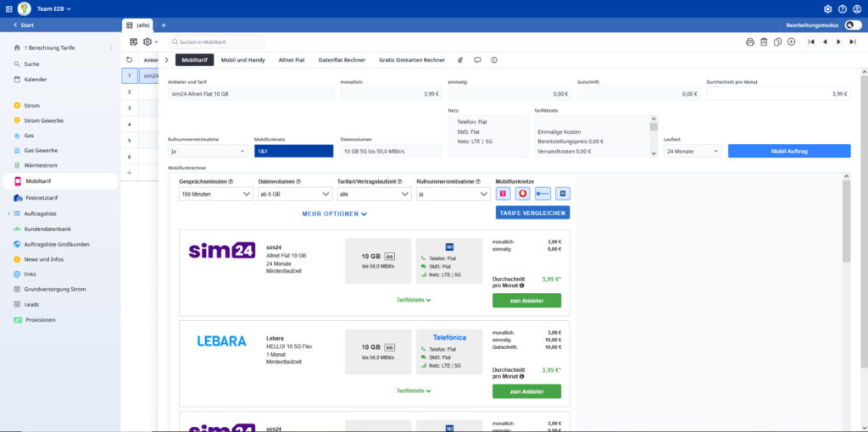Screen dimensions: 868x432
Task: Toggle the Bearbeitungsmodus switch
Action: (x=853, y=25)
